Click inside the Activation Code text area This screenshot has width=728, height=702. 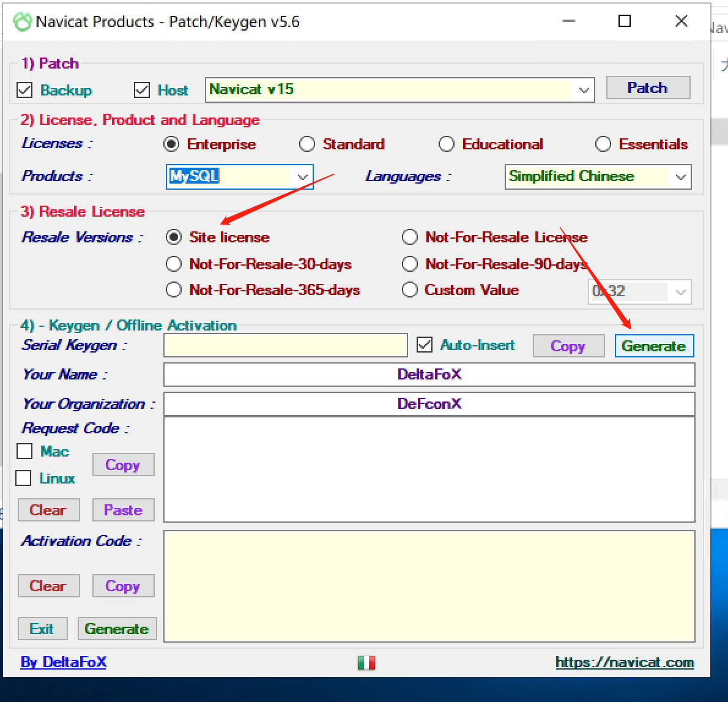(429, 586)
